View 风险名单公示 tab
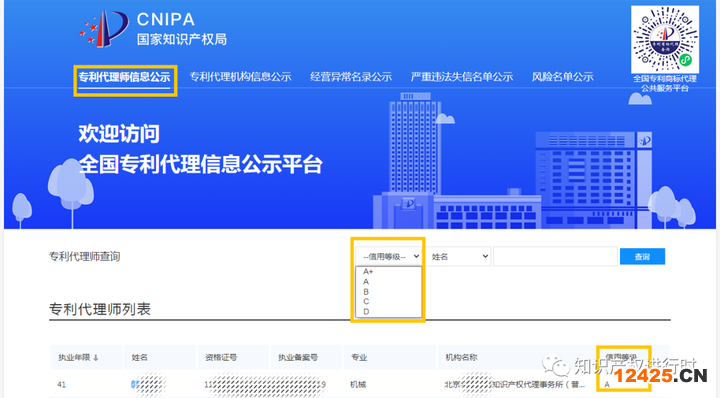This screenshot has height=398, width=720. (562, 77)
